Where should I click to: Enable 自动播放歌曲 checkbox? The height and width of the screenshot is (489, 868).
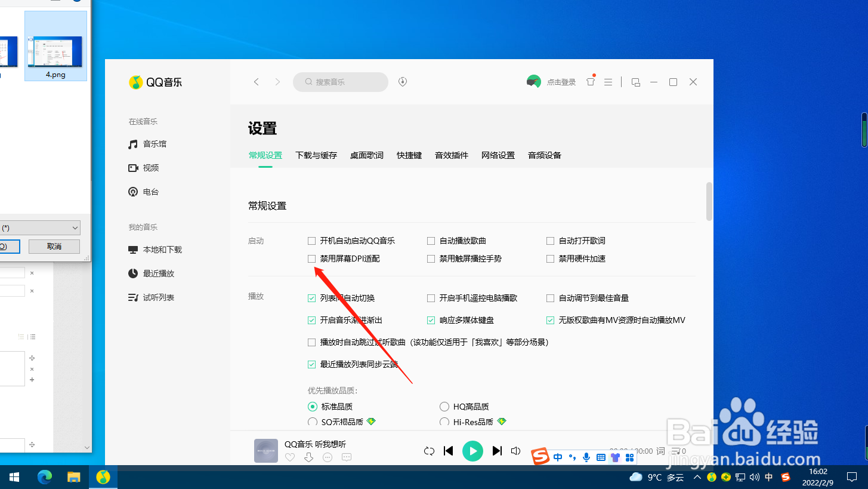coord(431,241)
